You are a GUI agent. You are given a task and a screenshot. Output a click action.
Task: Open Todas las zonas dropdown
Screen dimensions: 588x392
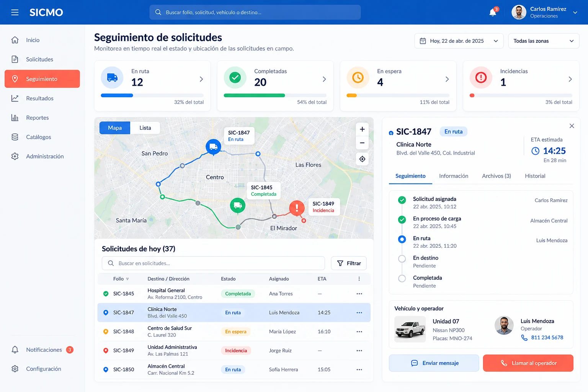[x=544, y=41]
